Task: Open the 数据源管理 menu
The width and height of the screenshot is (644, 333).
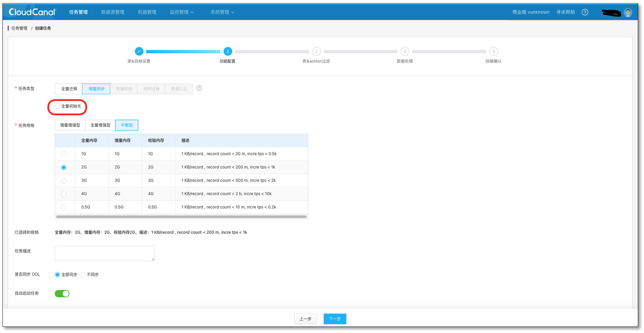Action: (112, 12)
